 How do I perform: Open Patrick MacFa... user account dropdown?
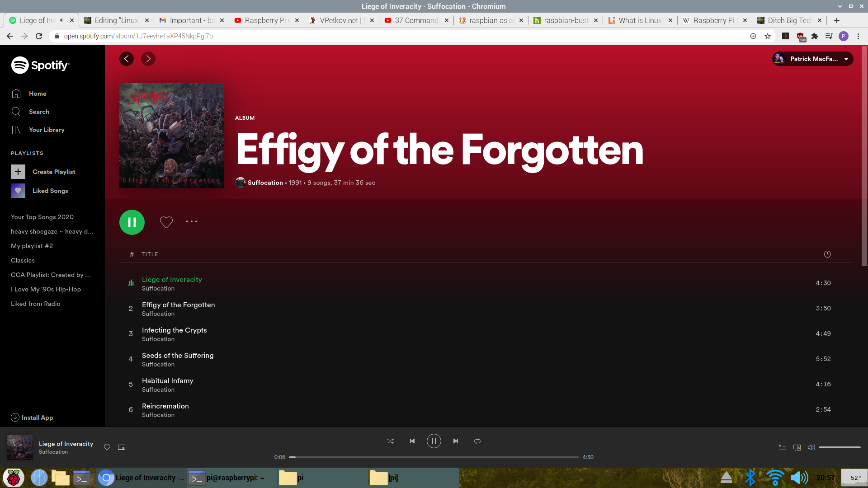click(813, 59)
